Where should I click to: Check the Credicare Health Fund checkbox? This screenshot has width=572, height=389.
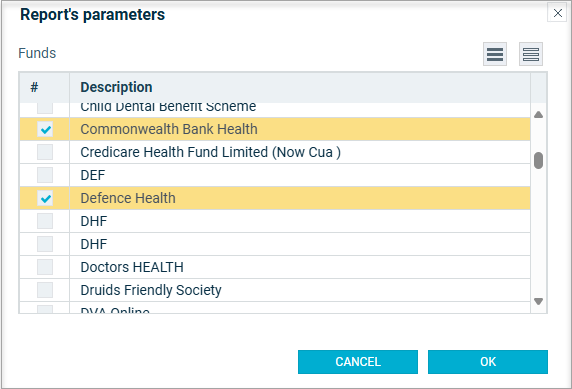click(x=45, y=152)
